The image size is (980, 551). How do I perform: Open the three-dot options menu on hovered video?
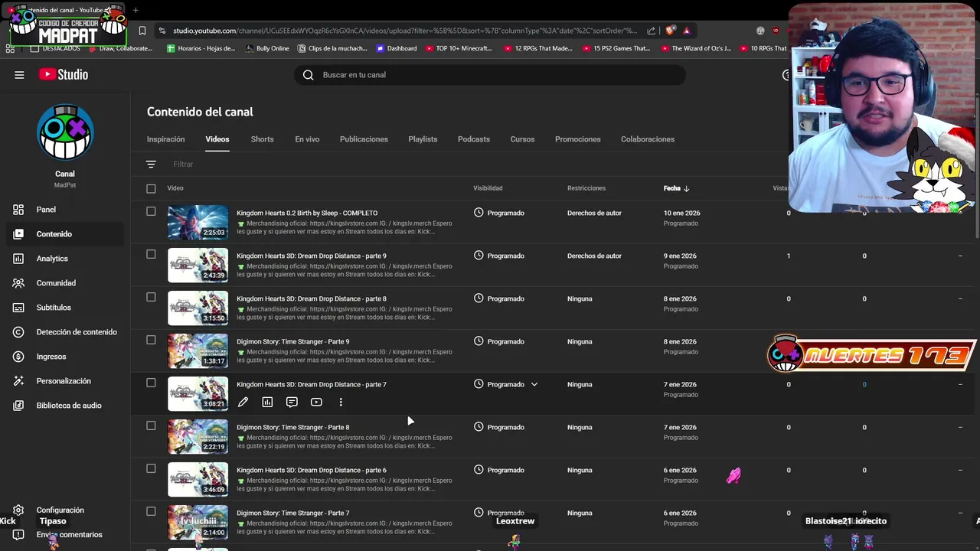[x=341, y=402]
